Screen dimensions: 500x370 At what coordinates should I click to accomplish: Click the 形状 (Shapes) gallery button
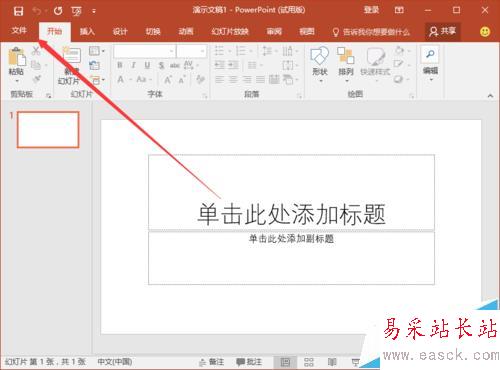coord(320,64)
